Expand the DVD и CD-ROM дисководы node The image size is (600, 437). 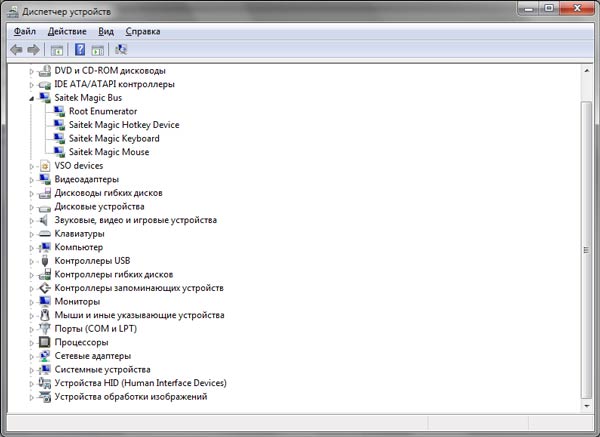31,71
